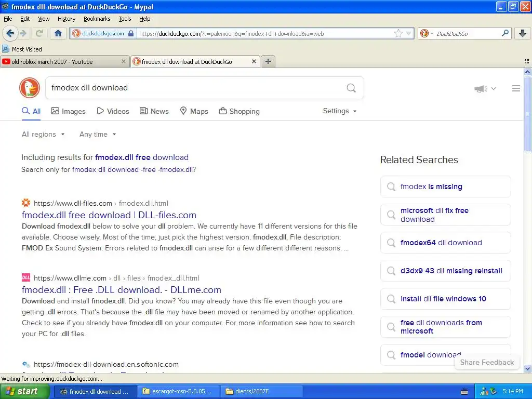Image resolution: width=532 pixels, height=399 pixels.
Task: Click the Images search tab
Action: 68,111
